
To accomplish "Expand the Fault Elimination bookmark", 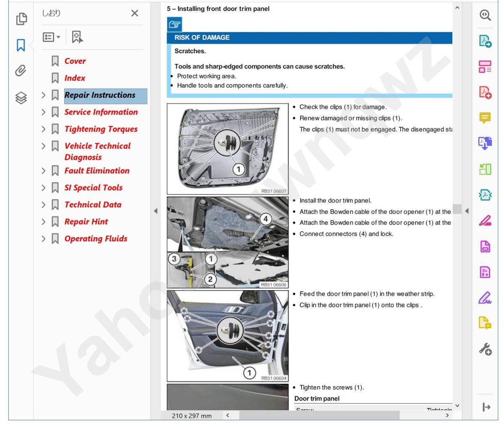I will coord(44,171).
